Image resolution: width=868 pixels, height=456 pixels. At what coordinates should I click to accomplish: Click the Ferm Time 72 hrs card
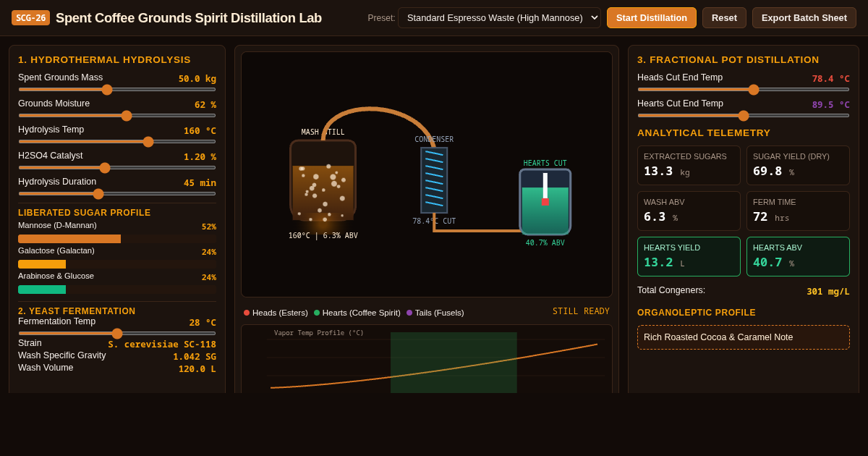click(x=798, y=211)
